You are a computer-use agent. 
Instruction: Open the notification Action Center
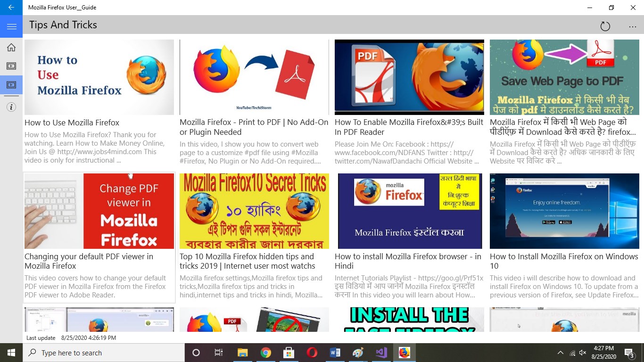click(x=629, y=353)
